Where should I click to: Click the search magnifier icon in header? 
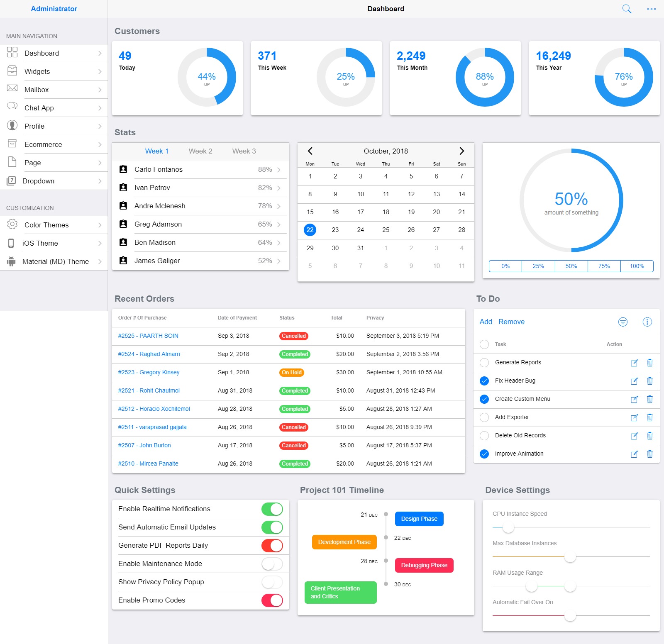[627, 9]
